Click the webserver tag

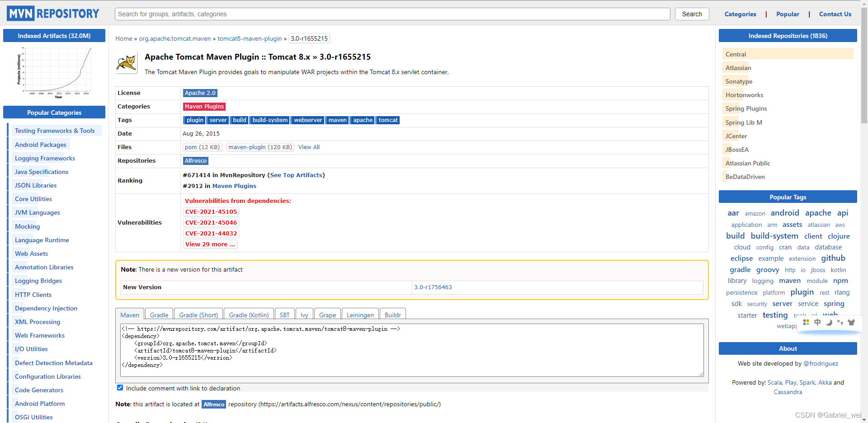click(308, 120)
